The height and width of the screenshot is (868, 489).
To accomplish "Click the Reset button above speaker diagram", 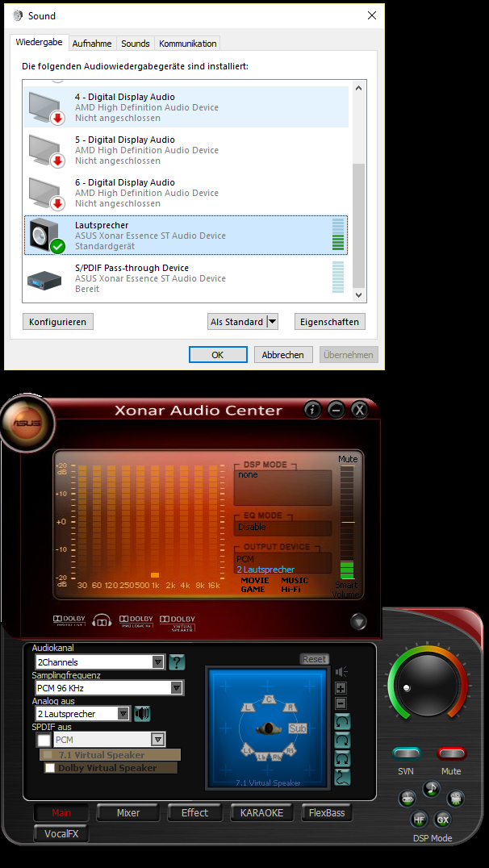I will pyautogui.click(x=314, y=659).
